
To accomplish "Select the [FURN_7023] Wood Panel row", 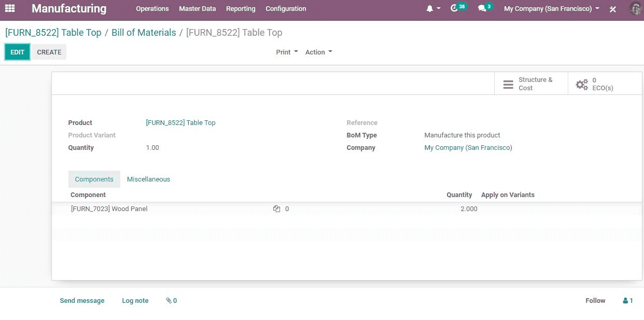I will click(x=346, y=209).
